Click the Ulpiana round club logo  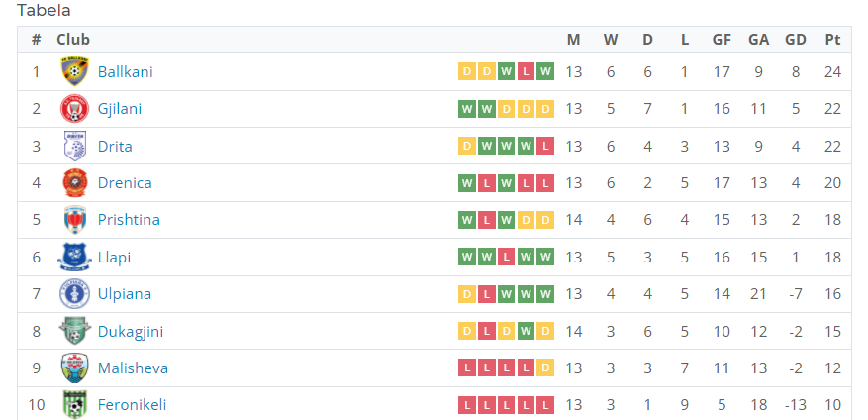click(x=75, y=293)
